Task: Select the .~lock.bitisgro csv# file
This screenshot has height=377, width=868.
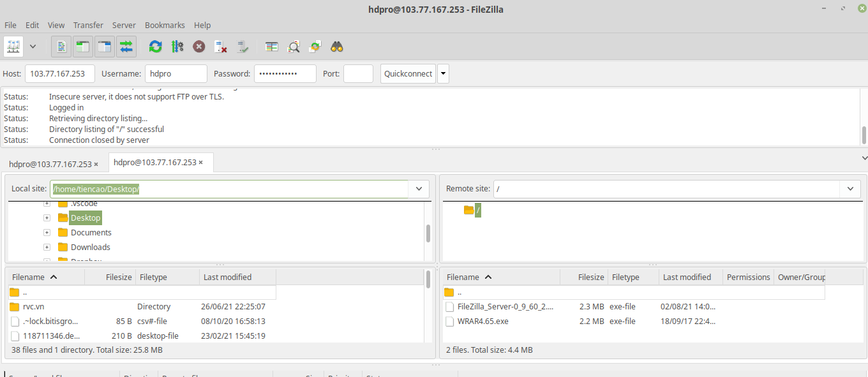Action: (142, 322)
